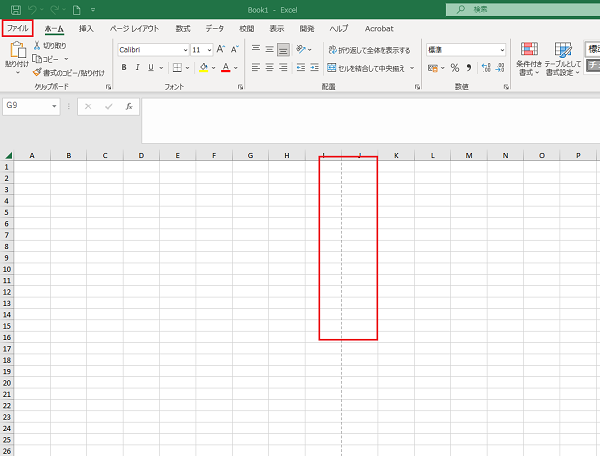Click the Format Painter (書式のコピー/貼り付け) icon
This screenshot has width=600, height=456.
[x=38, y=72]
